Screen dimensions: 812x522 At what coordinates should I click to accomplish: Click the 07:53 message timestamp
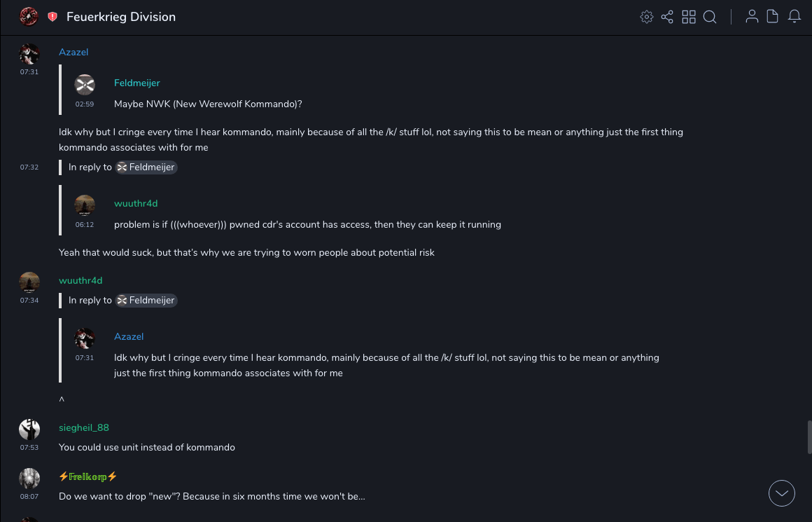pyautogui.click(x=29, y=448)
